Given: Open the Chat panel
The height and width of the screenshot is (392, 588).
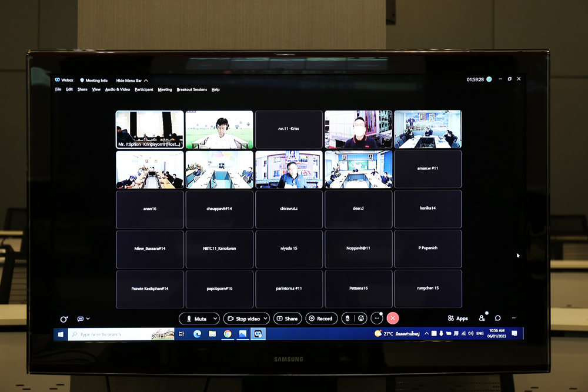Looking at the screenshot, I should click(497, 318).
